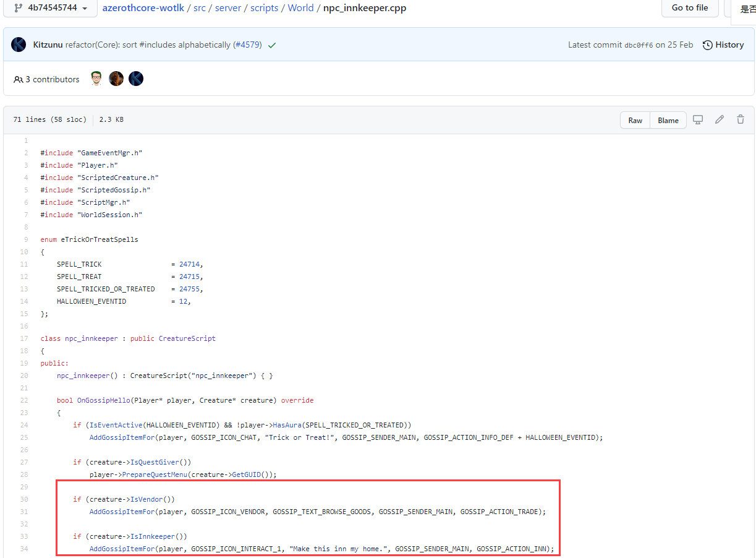Select line number 24 in the code
Image resolution: width=756 pixels, height=558 pixels.
23,425
